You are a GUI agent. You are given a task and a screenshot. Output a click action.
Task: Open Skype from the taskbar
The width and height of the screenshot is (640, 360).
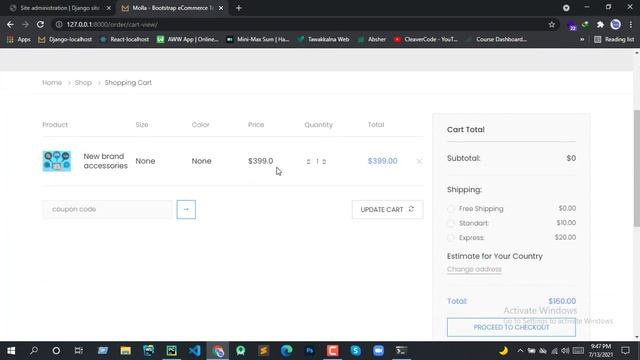click(x=356, y=351)
